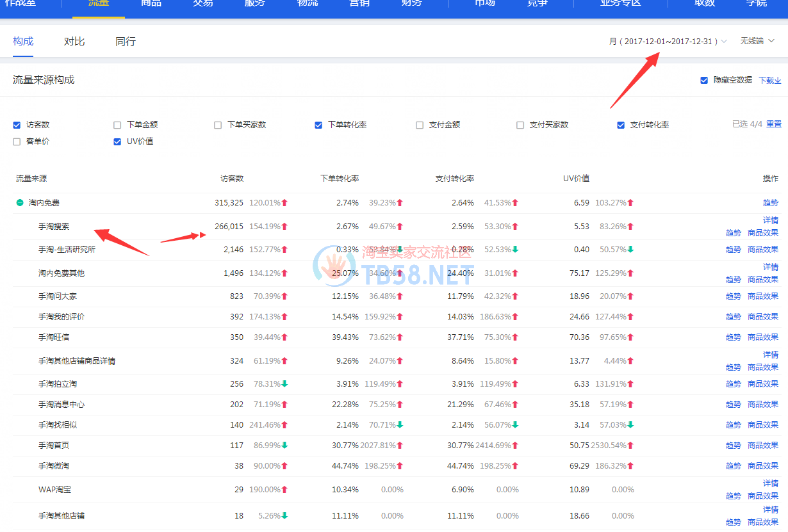
Task: Open 商品效果 for the 手淘旺信 row
Action: (x=763, y=337)
